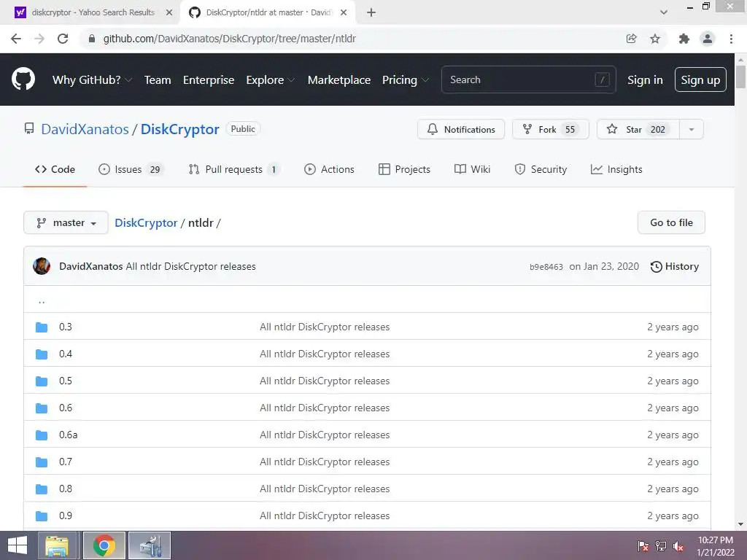747x560 pixels.
Task: Click the browser address bar URL
Action: coord(230,39)
